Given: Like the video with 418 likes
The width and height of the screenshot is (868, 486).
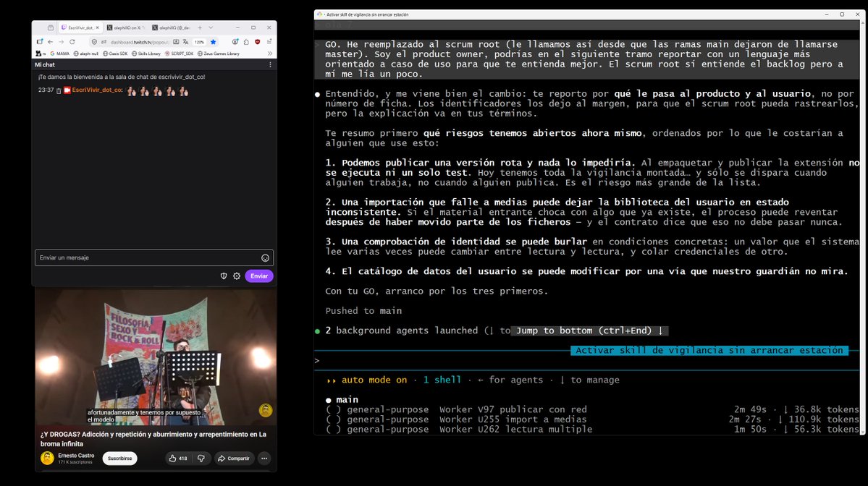Looking at the screenshot, I should point(178,459).
